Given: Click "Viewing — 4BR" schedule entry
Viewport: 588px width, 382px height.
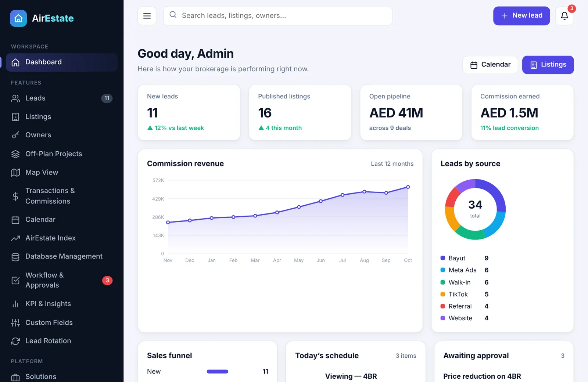Looking at the screenshot, I should [x=351, y=376].
